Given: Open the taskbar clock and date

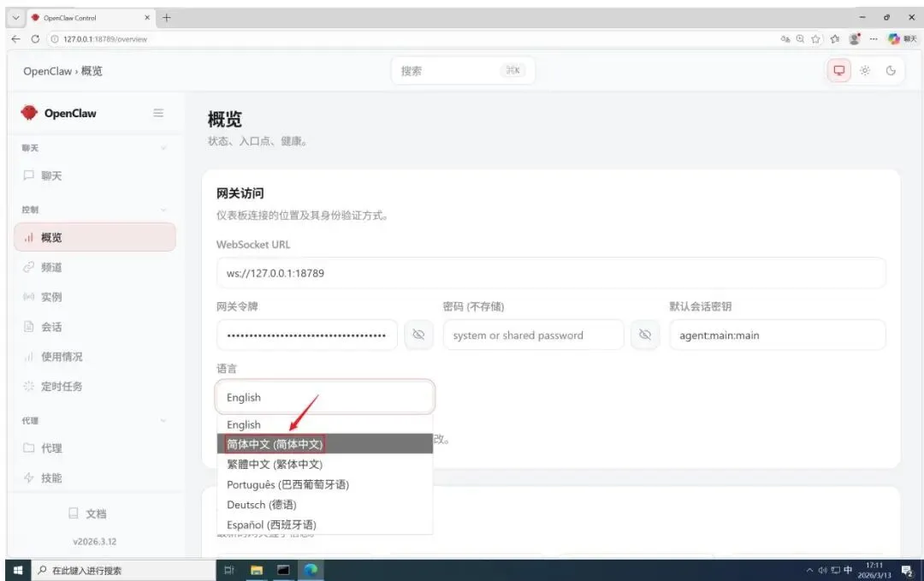Looking at the screenshot, I should click(x=874, y=570).
